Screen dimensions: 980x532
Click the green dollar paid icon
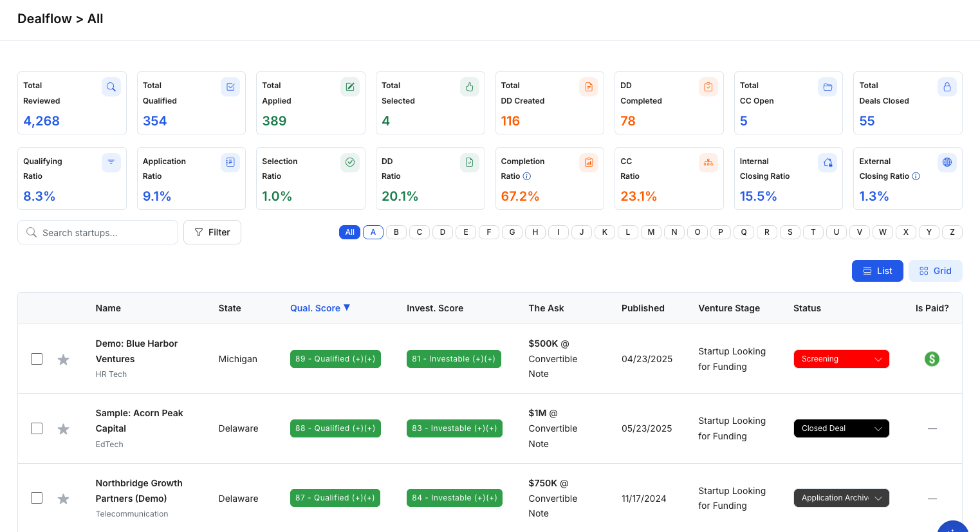(x=931, y=359)
